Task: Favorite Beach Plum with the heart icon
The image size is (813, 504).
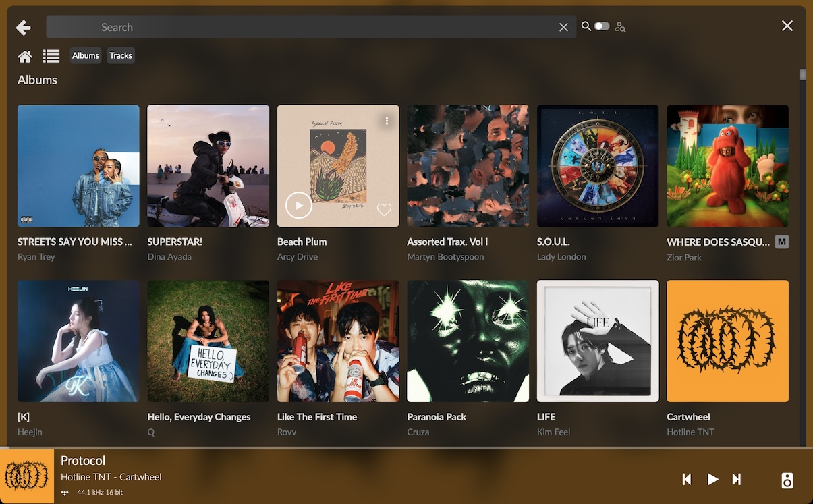Action: point(384,210)
